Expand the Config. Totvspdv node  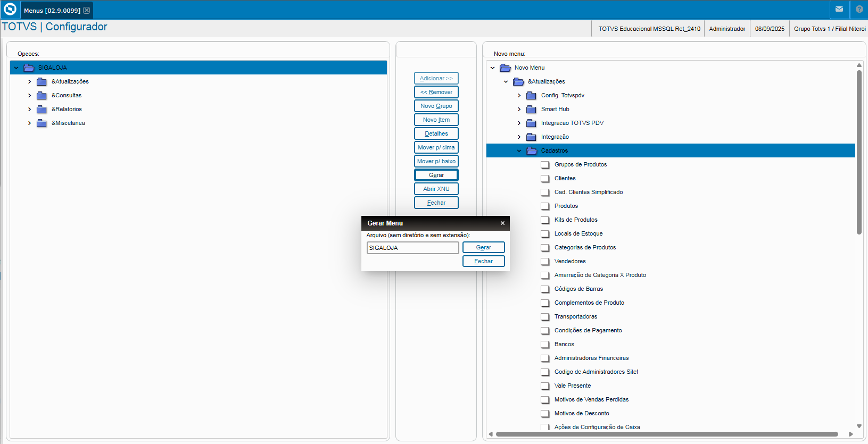[x=519, y=95]
